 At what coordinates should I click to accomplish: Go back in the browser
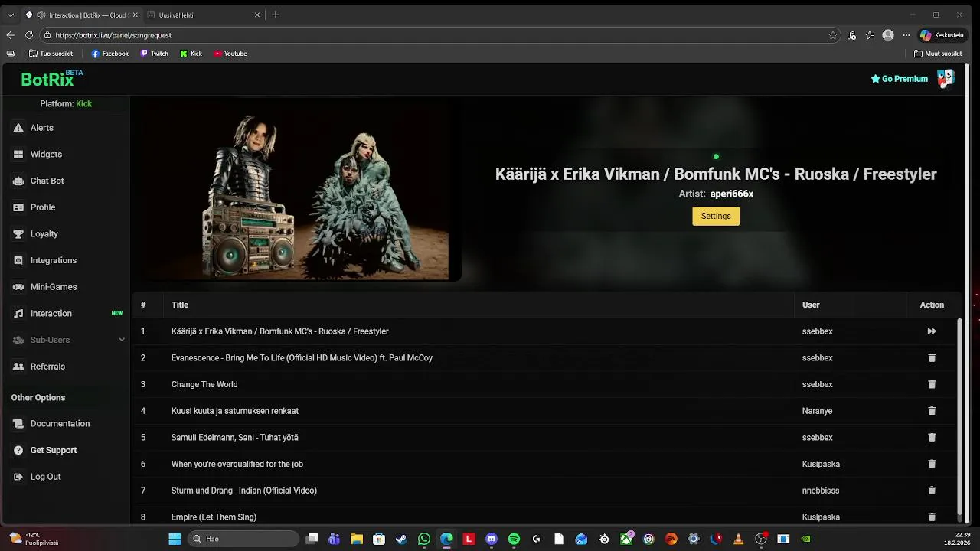pos(10,35)
